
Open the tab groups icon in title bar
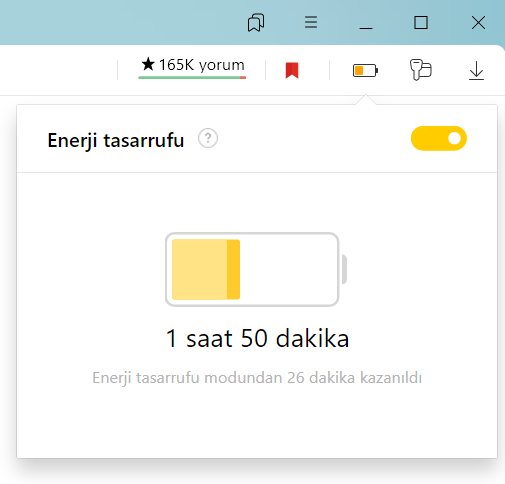[256, 23]
